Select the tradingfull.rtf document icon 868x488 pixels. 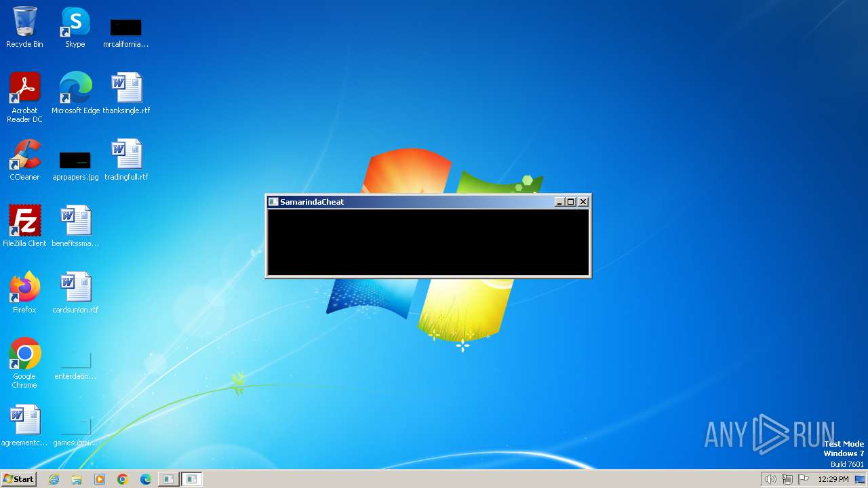(x=126, y=159)
